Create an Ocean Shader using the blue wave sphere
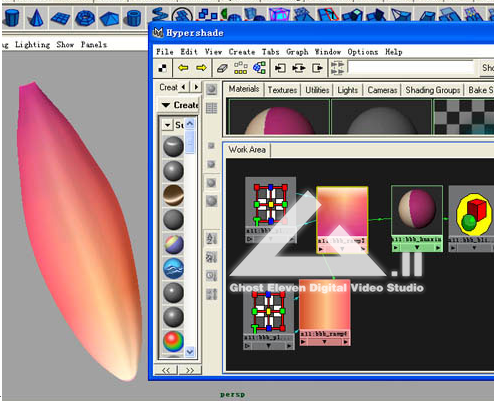 point(173,268)
